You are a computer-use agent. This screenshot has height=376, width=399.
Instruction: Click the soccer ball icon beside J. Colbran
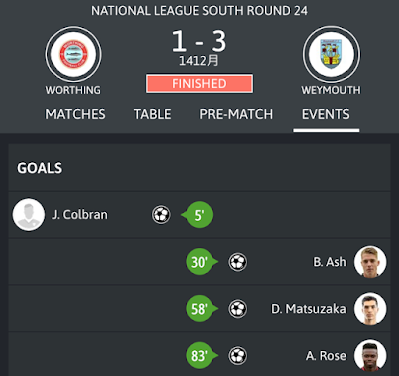pyautogui.click(x=161, y=215)
